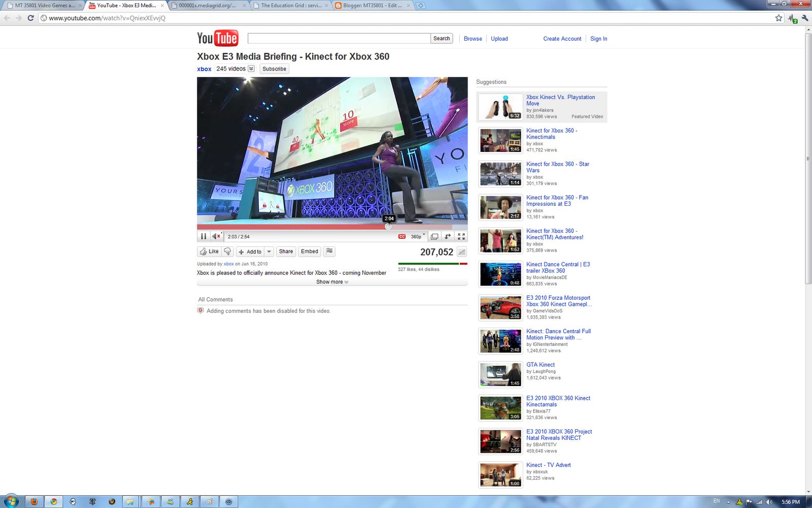Image resolution: width=812 pixels, height=508 pixels.
Task: Open Kinect Dance Central E3 trailer link
Action: coord(558,268)
